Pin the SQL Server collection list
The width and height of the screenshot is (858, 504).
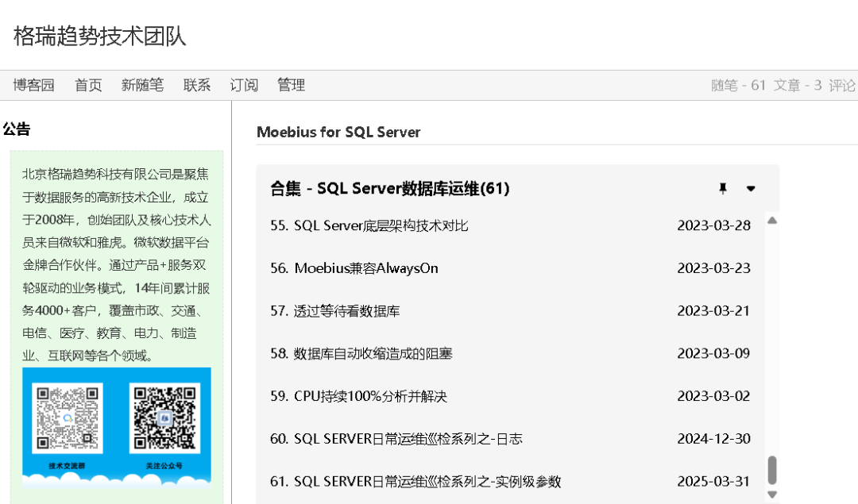coord(724,188)
